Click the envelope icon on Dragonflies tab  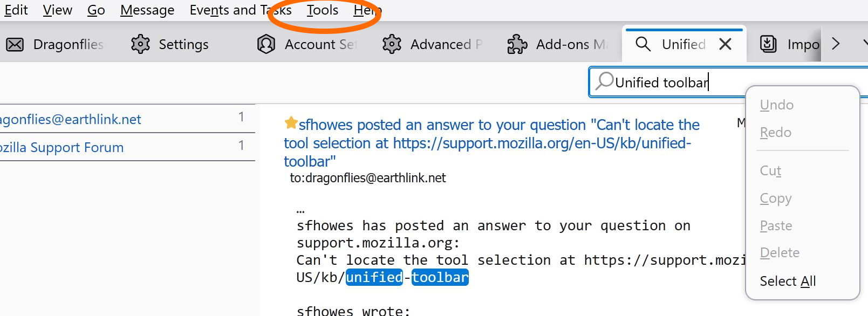click(15, 44)
